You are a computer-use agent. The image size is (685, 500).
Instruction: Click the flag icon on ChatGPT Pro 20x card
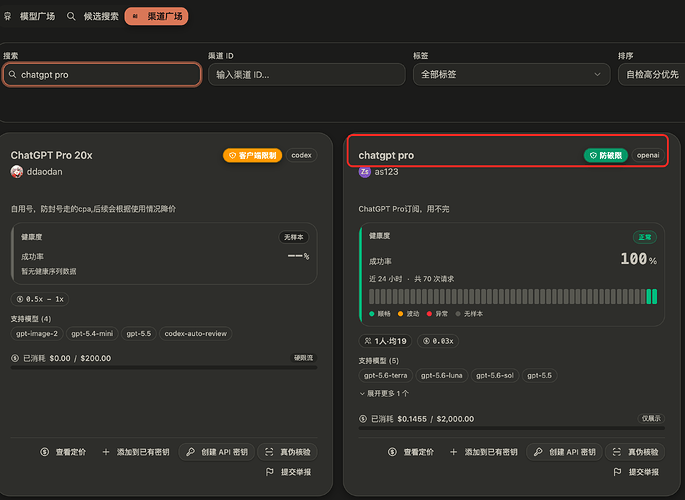(270, 472)
